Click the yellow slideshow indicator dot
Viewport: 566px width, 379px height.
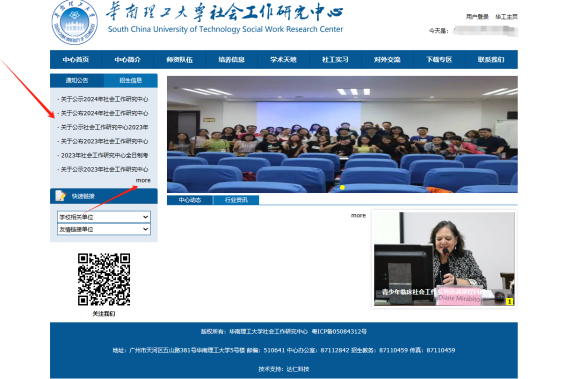click(x=342, y=187)
